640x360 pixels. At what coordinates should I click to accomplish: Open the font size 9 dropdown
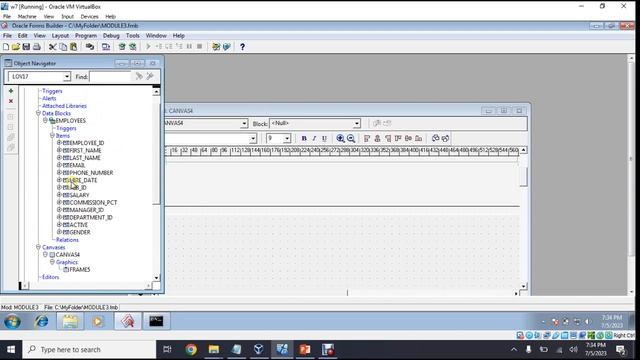(x=287, y=138)
